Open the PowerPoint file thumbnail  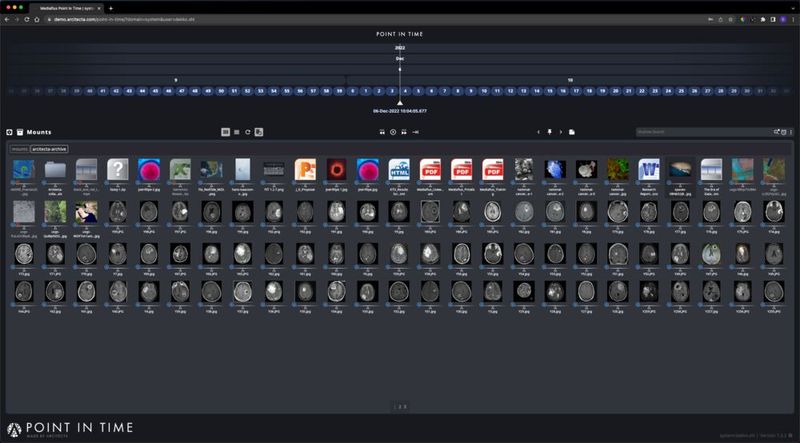[305, 169]
